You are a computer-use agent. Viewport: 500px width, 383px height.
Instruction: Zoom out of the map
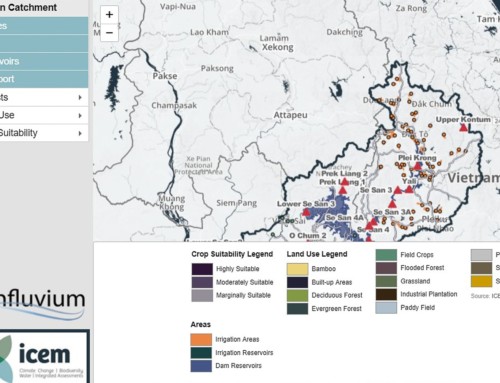(x=109, y=33)
